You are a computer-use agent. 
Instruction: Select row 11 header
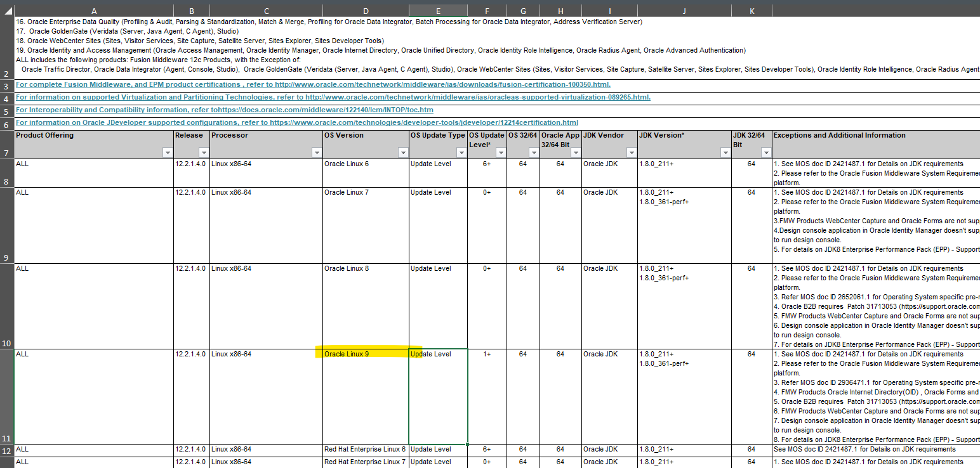[7, 396]
